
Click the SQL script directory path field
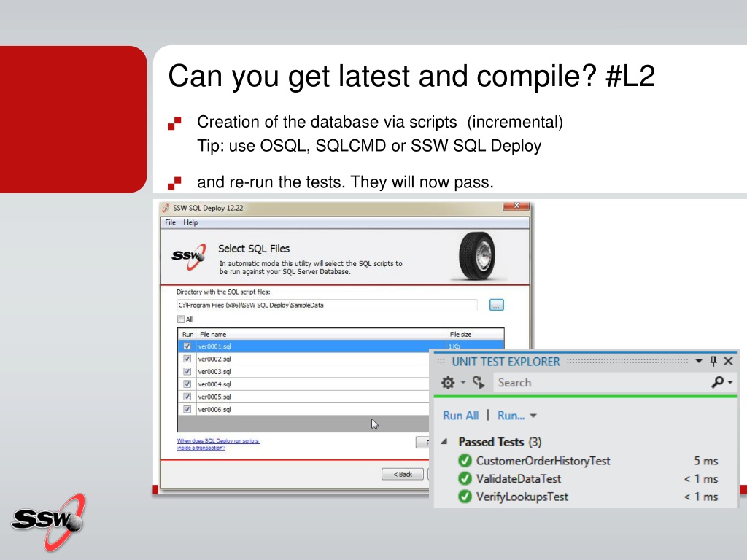327,306
